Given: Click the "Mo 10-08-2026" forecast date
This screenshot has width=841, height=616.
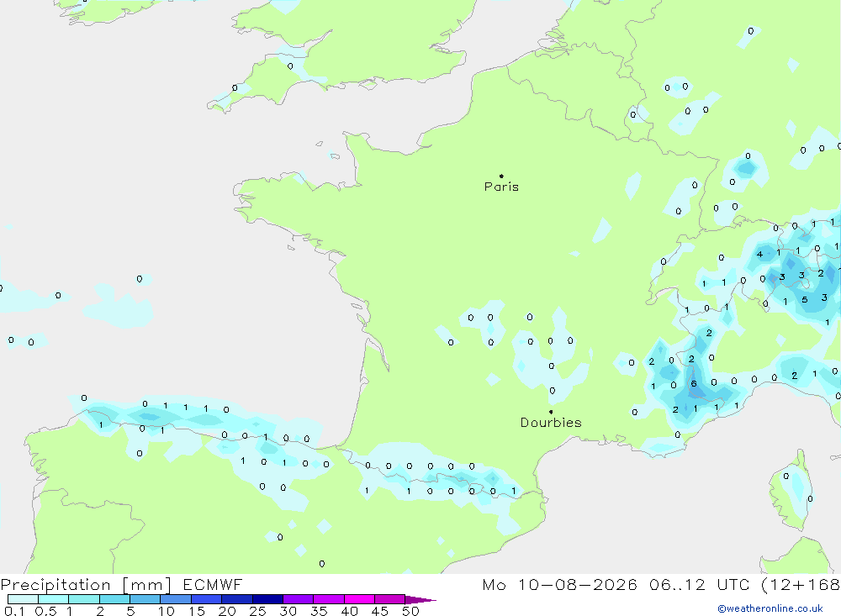Looking at the screenshot, I should point(560,584).
